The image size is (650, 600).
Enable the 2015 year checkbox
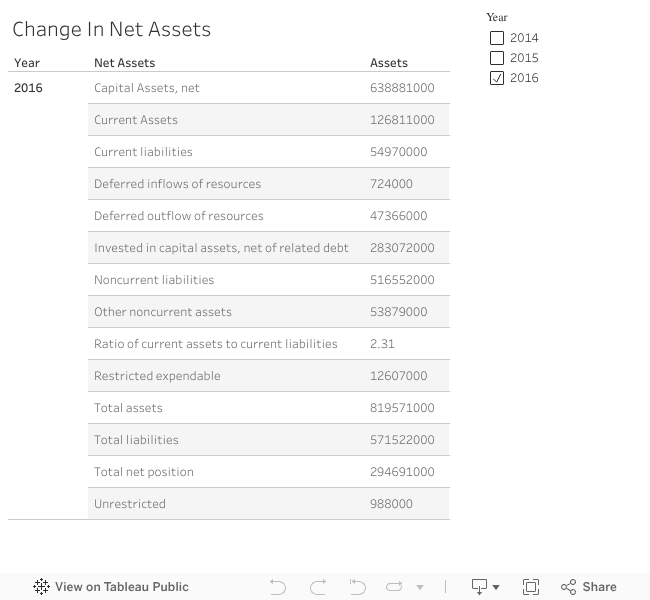(497, 58)
